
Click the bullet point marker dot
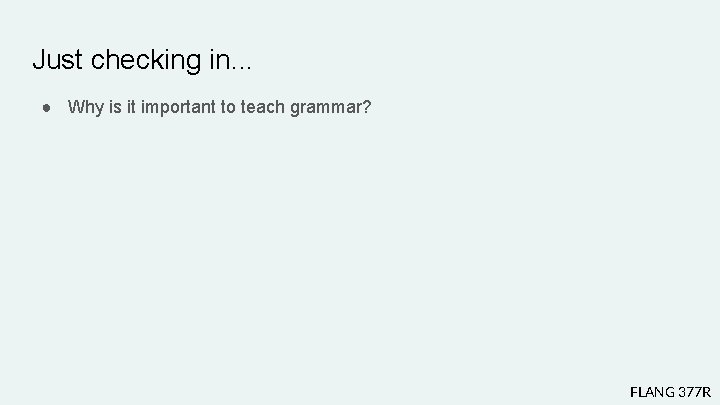pyautogui.click(x=47, y=107)
